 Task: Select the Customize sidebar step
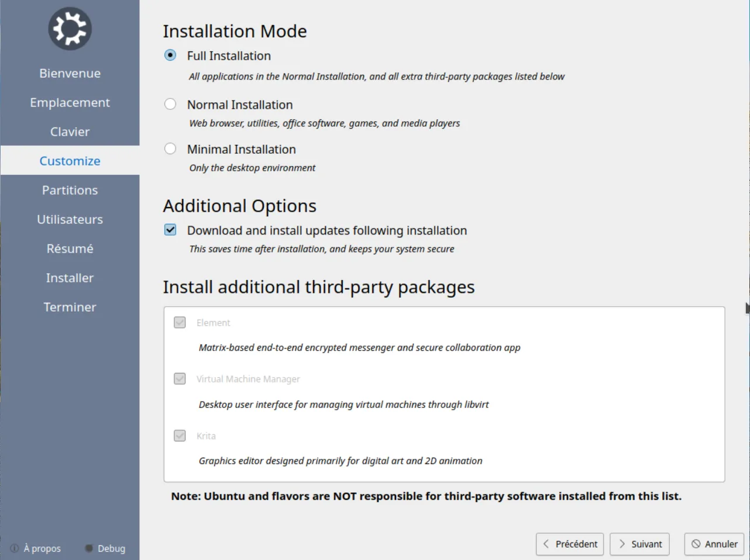point(70,161)
